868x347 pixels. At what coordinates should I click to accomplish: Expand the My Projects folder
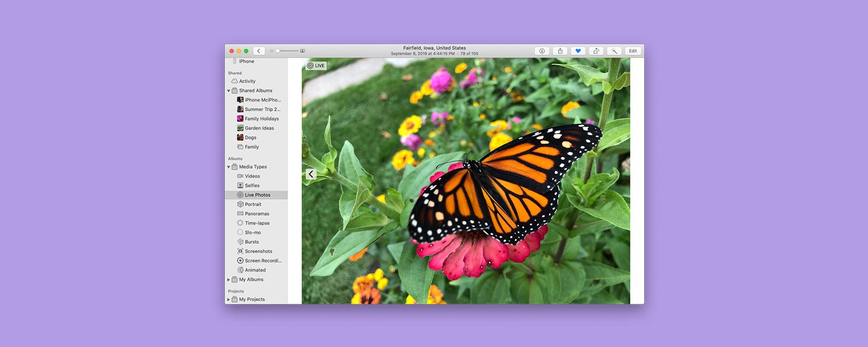(x=229, y=300)
